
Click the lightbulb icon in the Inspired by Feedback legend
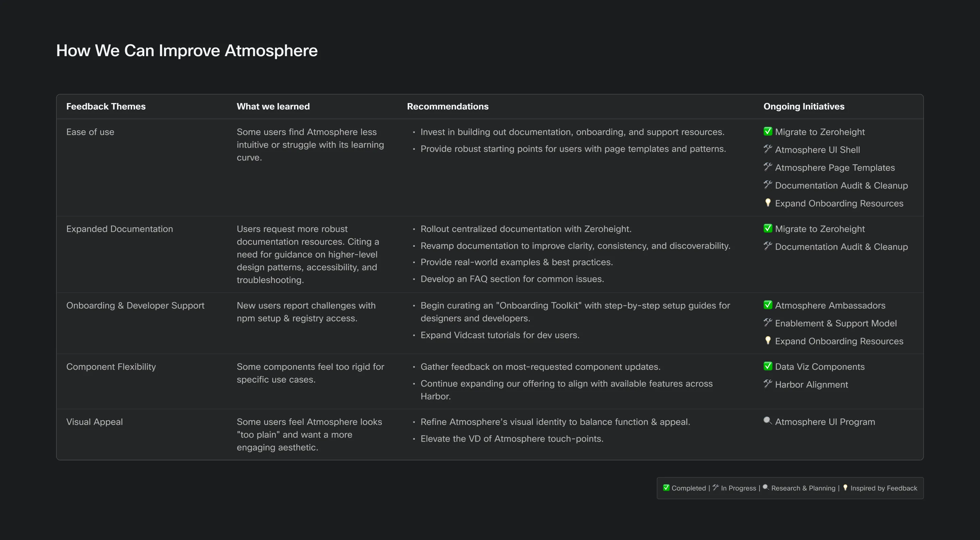click(845, 488)
